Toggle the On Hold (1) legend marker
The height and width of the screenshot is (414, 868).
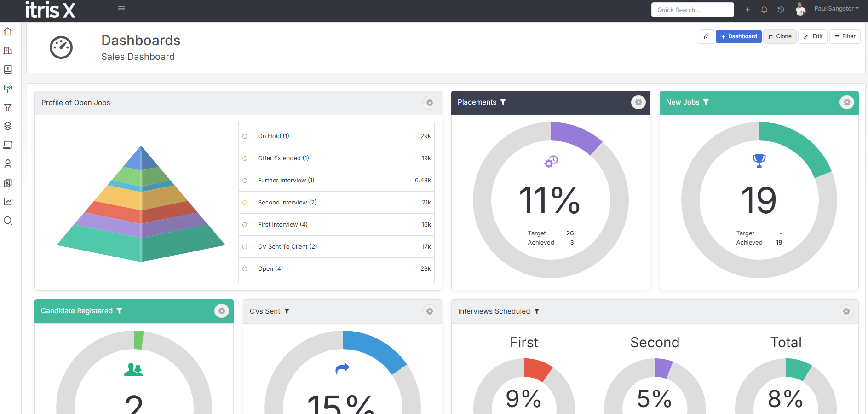(245, 136)
